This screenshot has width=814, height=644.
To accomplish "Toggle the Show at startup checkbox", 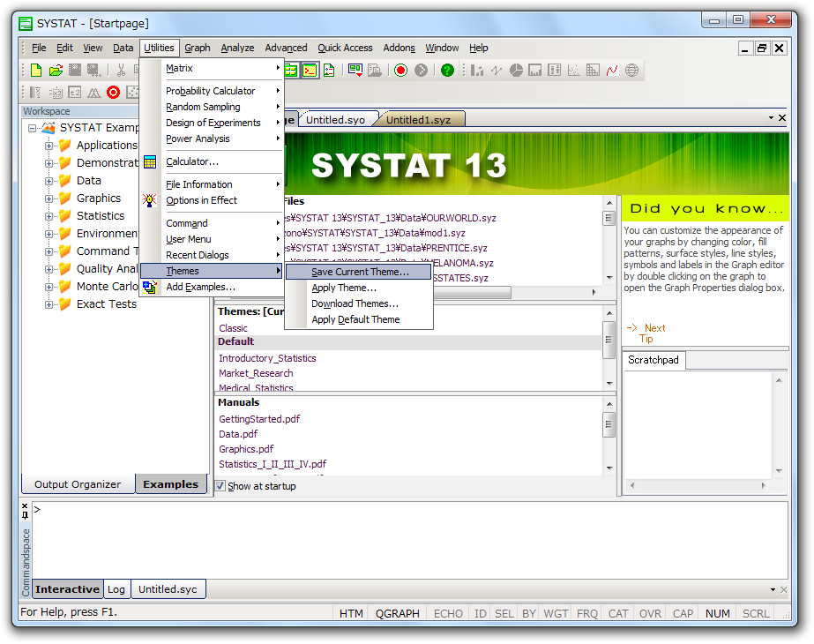I will [220, 486].
